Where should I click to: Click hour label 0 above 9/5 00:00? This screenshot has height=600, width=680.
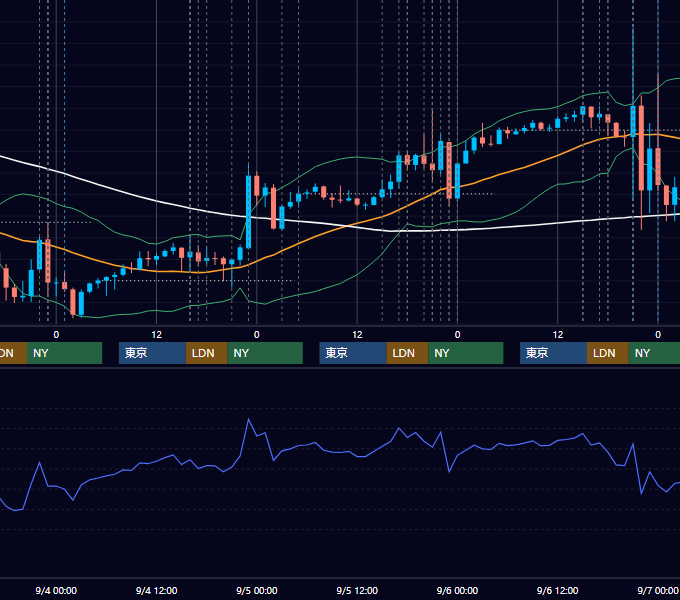[257, 335]
